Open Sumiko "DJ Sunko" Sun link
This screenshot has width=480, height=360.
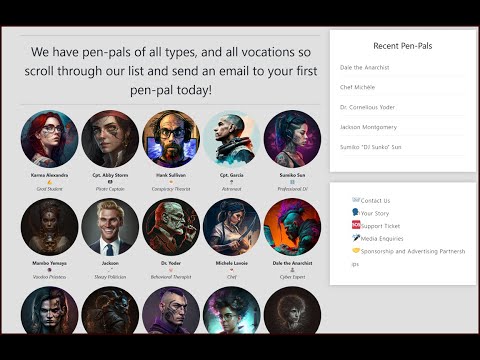pos(370,147)
